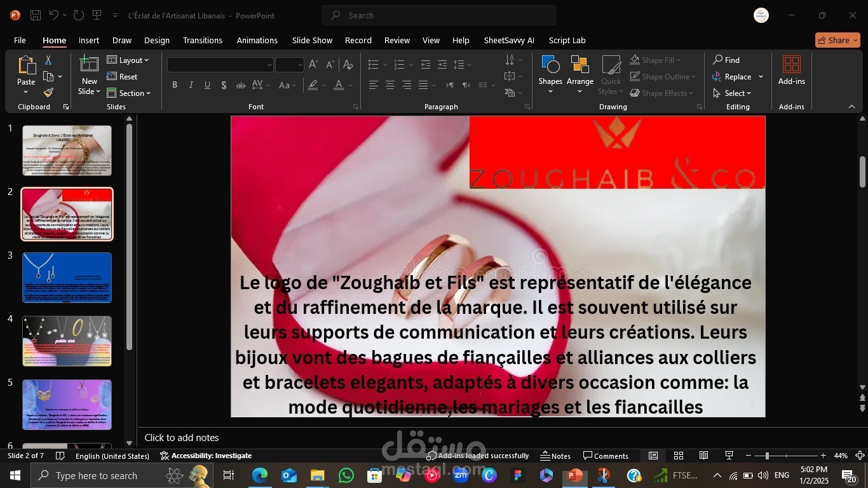Switch to the Design tab

click(157, 40)
